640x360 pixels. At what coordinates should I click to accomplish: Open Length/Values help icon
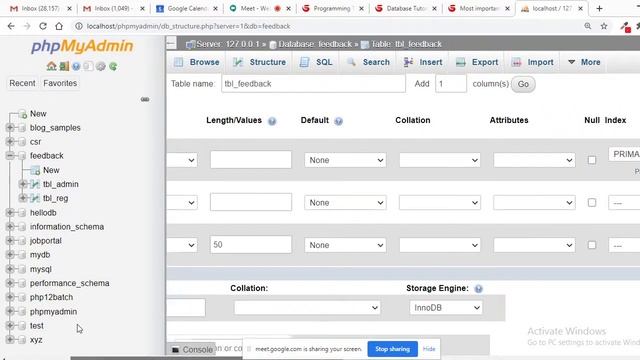tap(272, 121)
